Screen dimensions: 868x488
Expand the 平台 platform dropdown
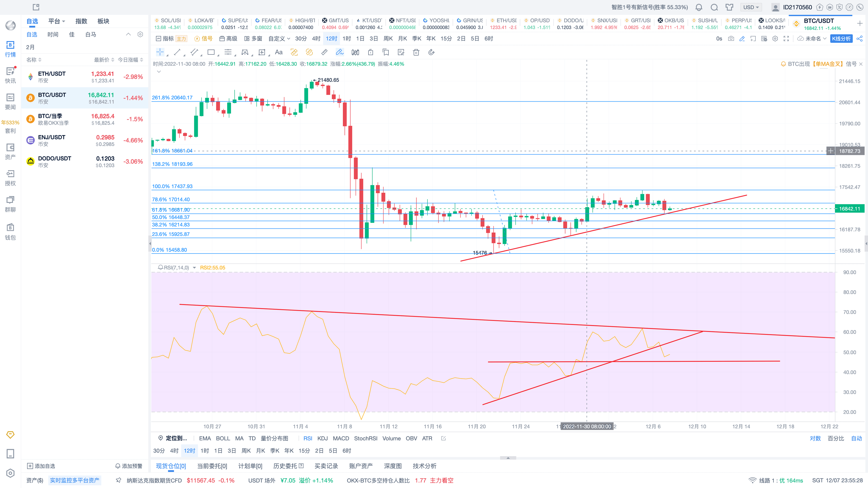[57, 21]
